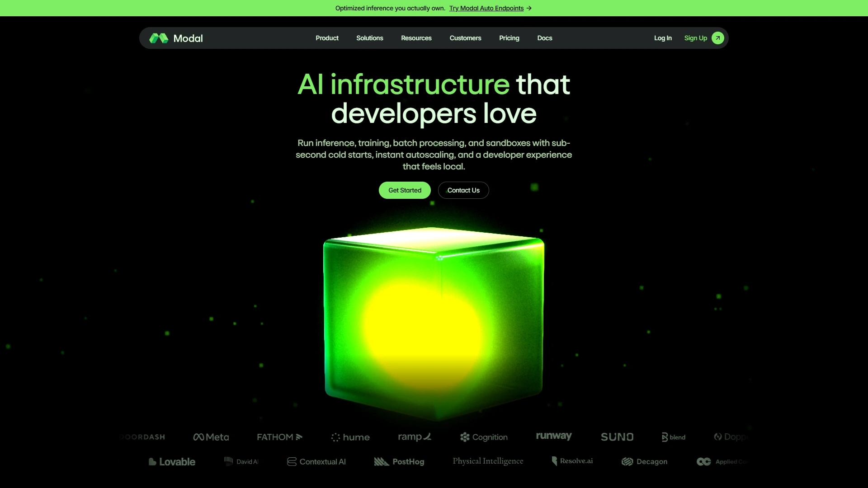Click the Lovable logo

pos(172,462)
